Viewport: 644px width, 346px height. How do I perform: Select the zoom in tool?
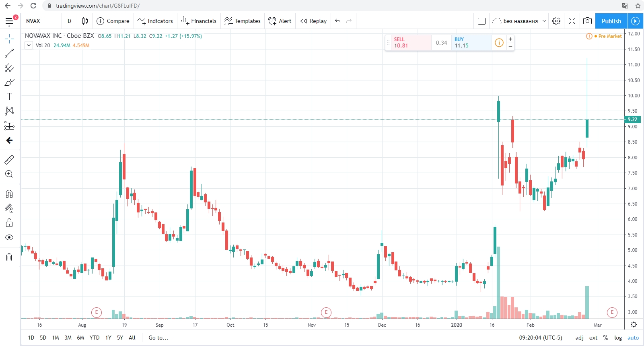pyautogui.click(x=9, y=174)
